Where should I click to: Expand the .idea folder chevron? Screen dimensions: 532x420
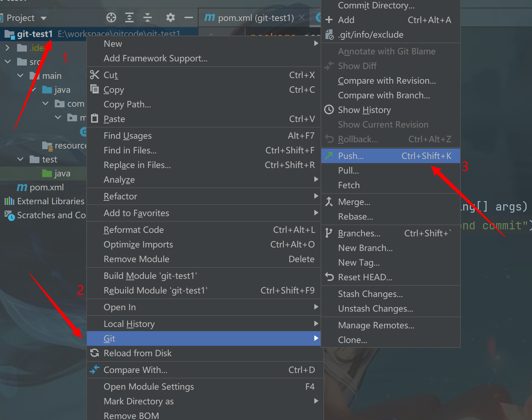coord(7,48)
